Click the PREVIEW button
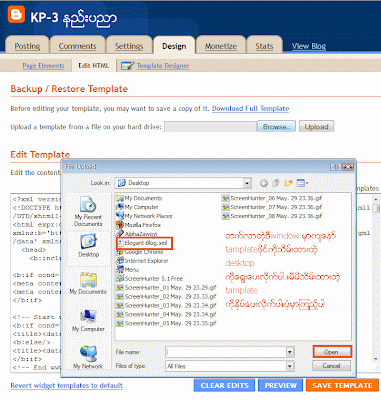This screenshot has height=400, width=381. coord(281,386)
